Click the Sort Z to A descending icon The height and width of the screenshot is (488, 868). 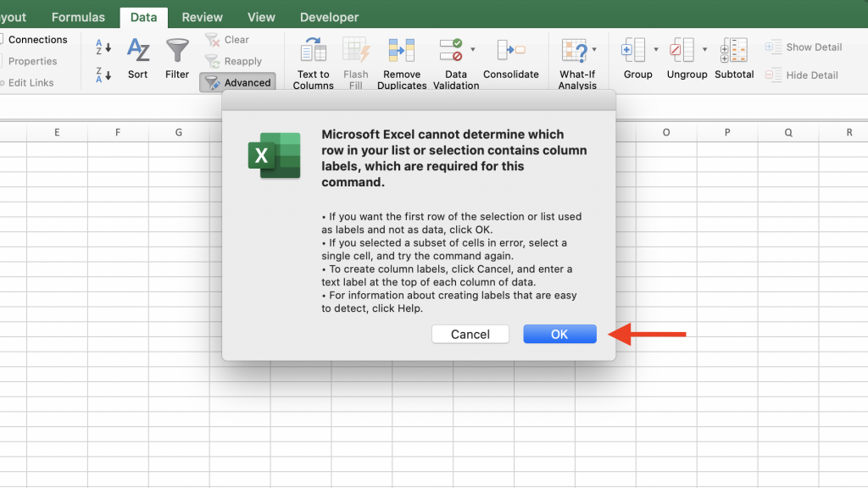click(x=103, y=75)
